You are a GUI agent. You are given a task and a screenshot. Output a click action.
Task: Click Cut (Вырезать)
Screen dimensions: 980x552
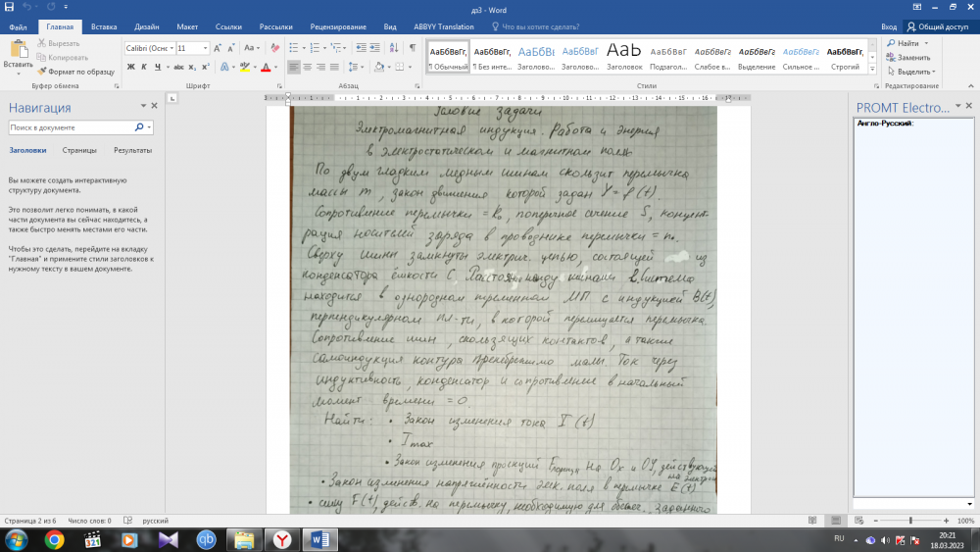coord(58,43)
